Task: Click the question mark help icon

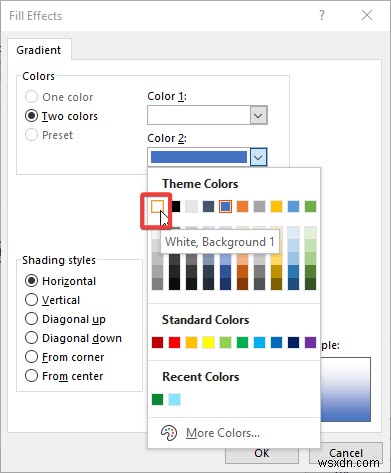Action: click(x=322, y=15)
